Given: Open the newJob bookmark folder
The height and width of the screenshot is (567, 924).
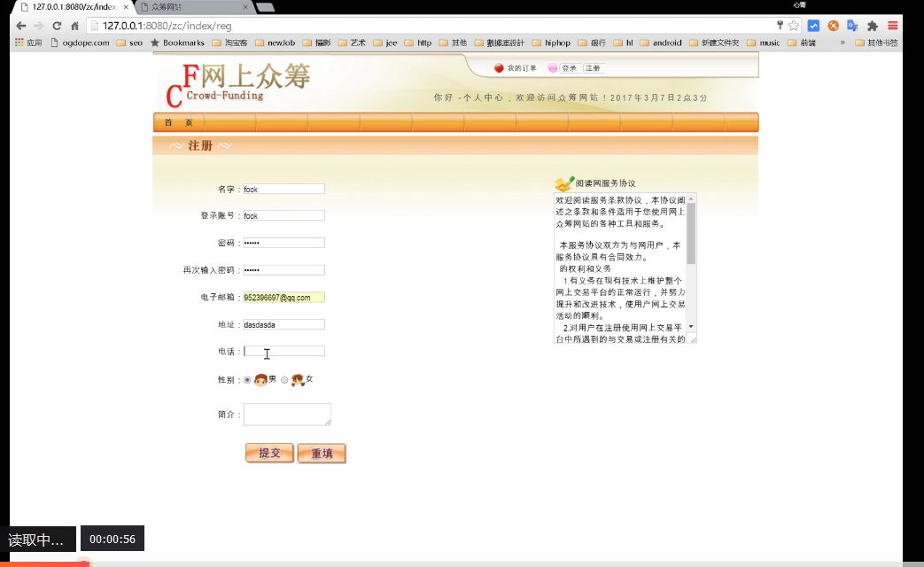Looking at the screenshot, I should 276,43.
